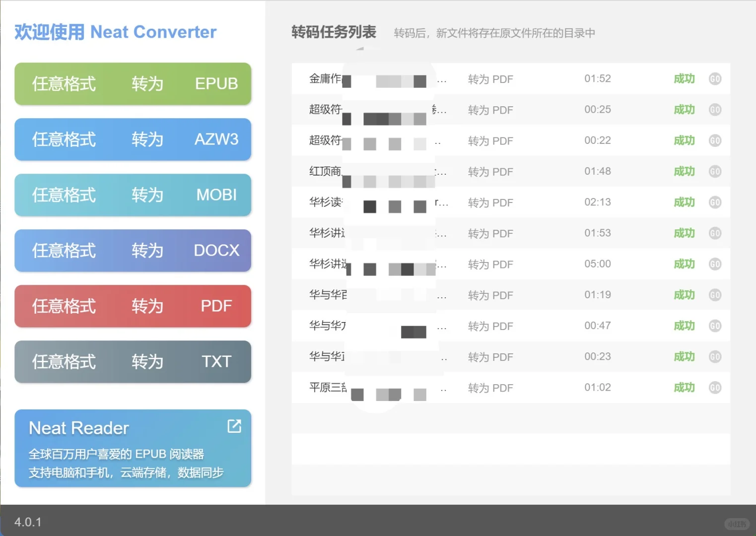Select the task row starting with 金庸作

point(511,79)
